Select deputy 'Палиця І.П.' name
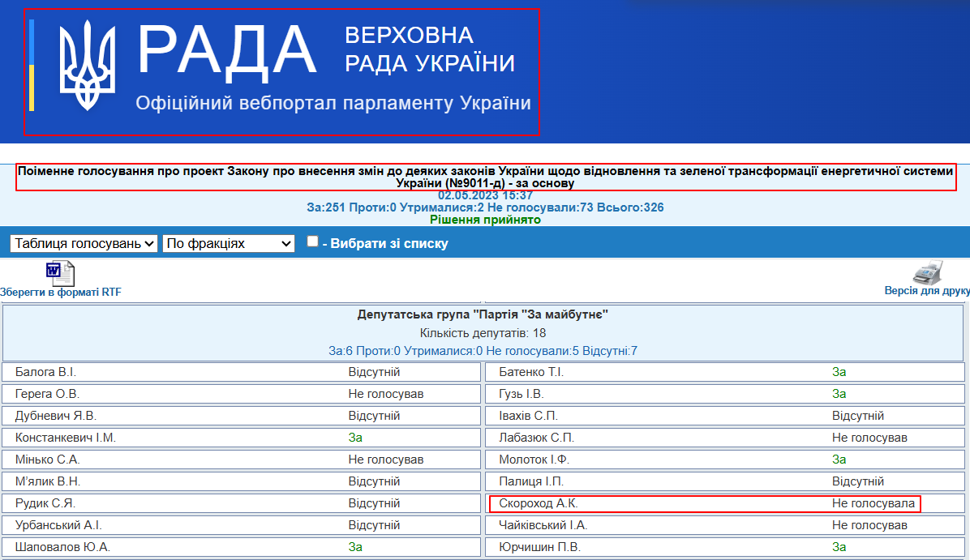Screen dimensions: 970x560 [531, 481]
